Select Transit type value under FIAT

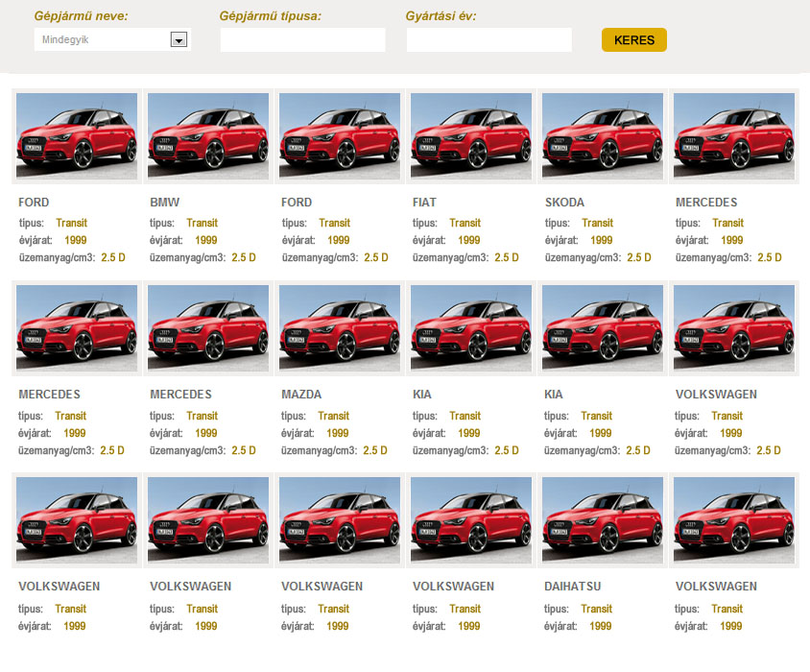[465, 223]
